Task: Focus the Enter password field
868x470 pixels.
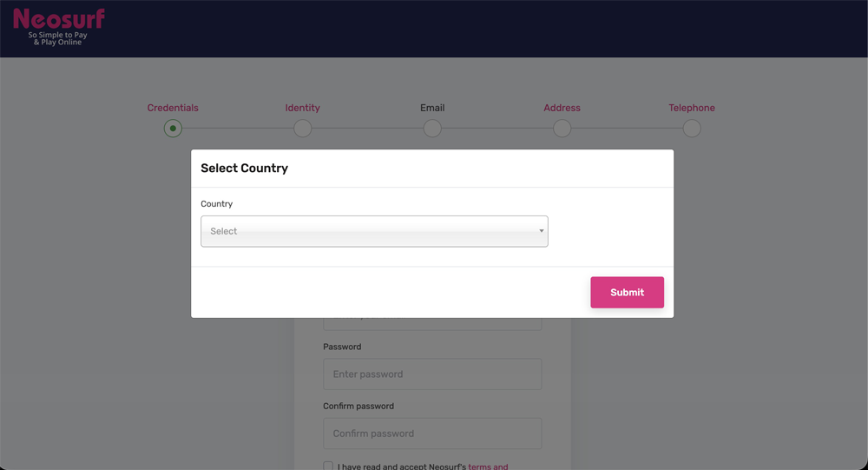Action: point(432,374)
